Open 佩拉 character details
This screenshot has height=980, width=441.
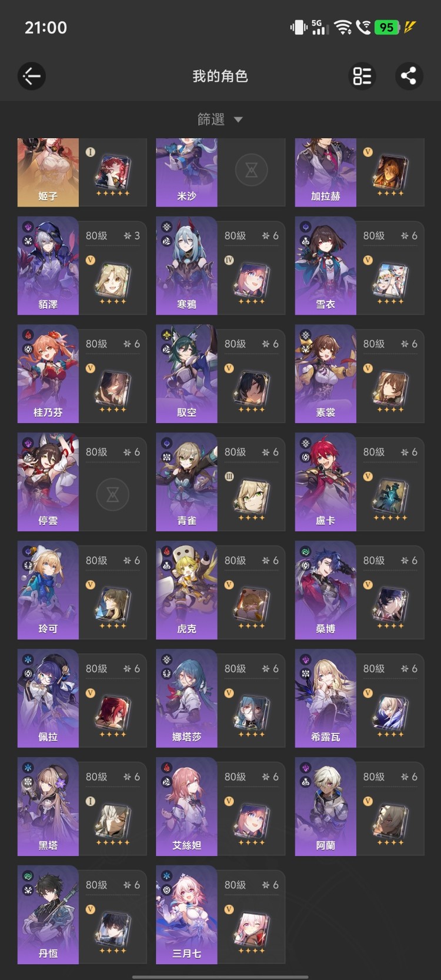[x=82, y=698]
